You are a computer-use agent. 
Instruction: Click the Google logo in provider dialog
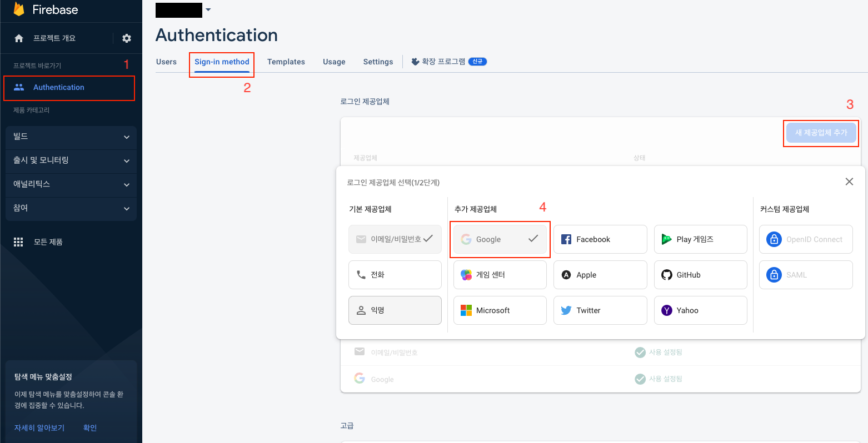pyautogui.click(x=466, y=239)
